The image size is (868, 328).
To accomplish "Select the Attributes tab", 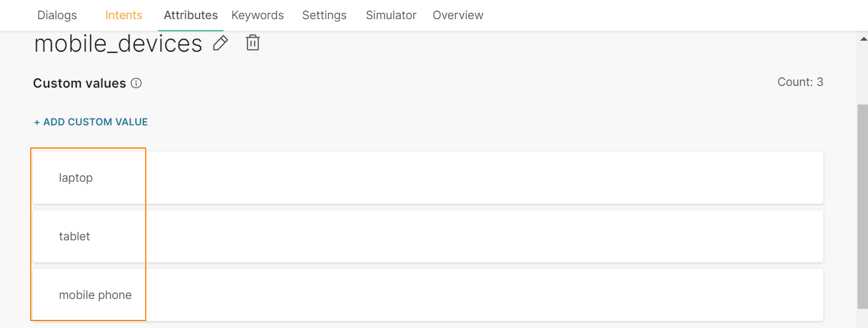I will click(x=190, y=15).
